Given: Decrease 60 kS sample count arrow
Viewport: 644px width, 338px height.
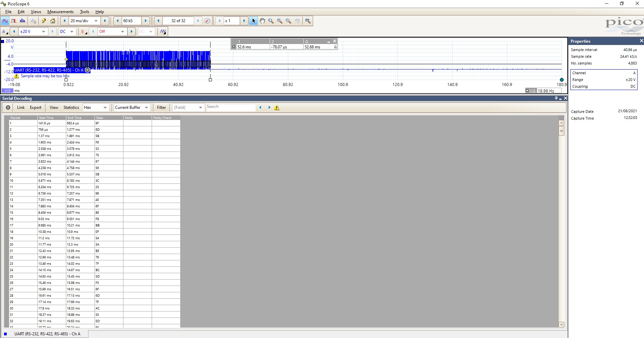Looking at the screenshot, I should [x=117, y=21].
